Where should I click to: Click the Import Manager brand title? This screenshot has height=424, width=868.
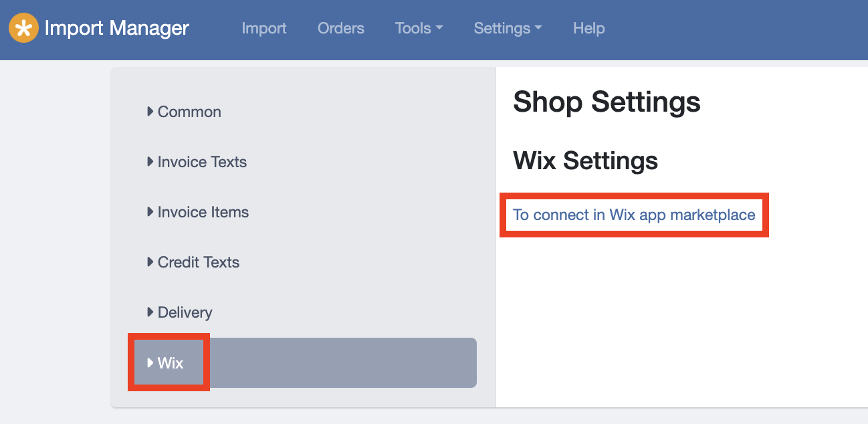[x=116, y=28]
